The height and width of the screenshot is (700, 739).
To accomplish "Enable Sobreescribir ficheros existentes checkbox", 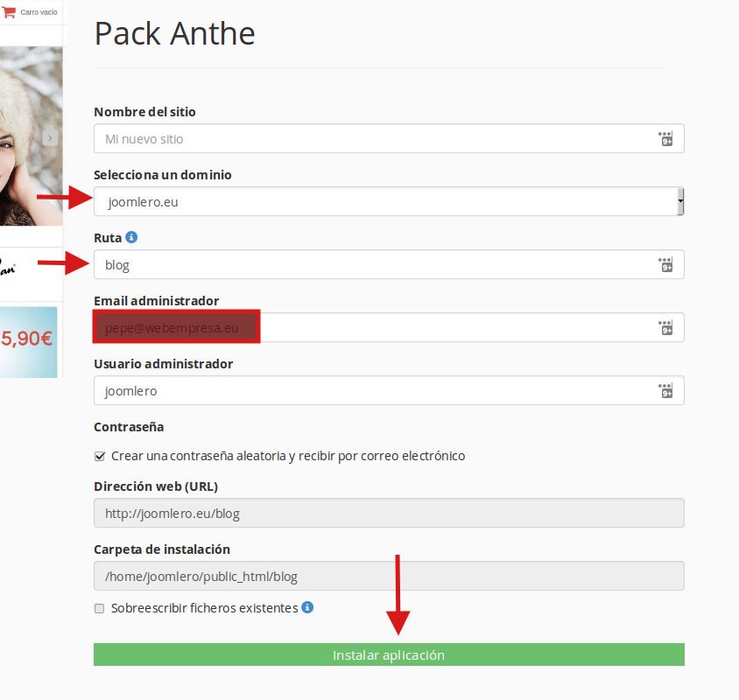I will point(100,609).
